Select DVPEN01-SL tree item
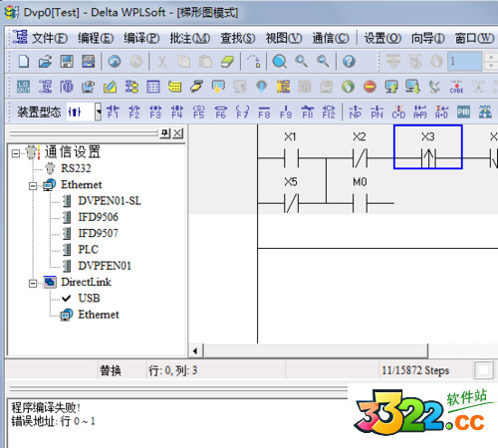The height and width of the screenshot is (448, 498). pyautogui.click(x=110, y=201)
